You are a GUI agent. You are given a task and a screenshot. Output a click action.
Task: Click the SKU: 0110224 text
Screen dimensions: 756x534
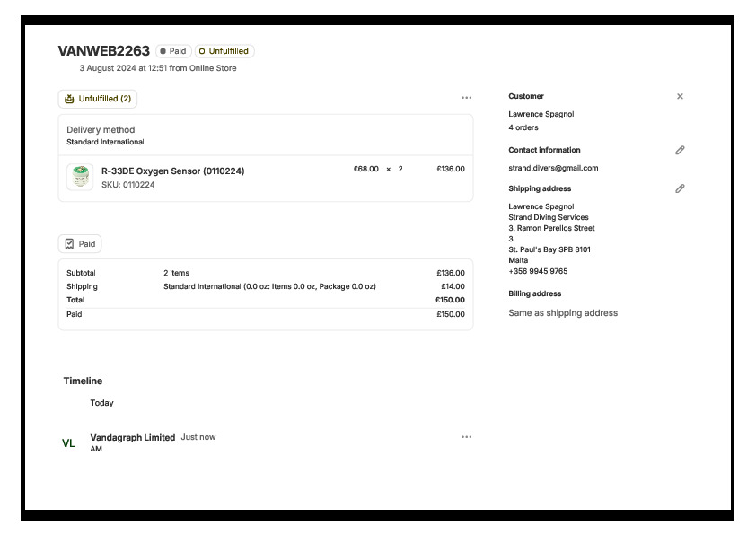click(x=127, y=185)
